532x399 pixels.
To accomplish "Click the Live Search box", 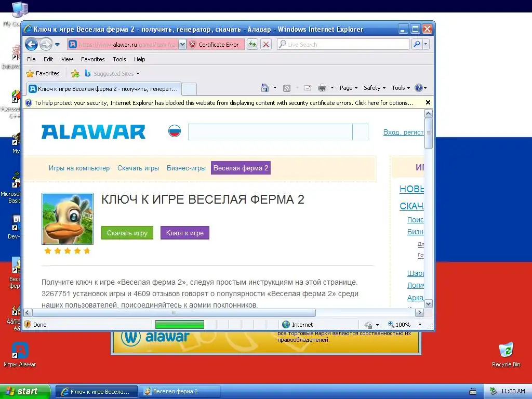I will pos(343,45).
